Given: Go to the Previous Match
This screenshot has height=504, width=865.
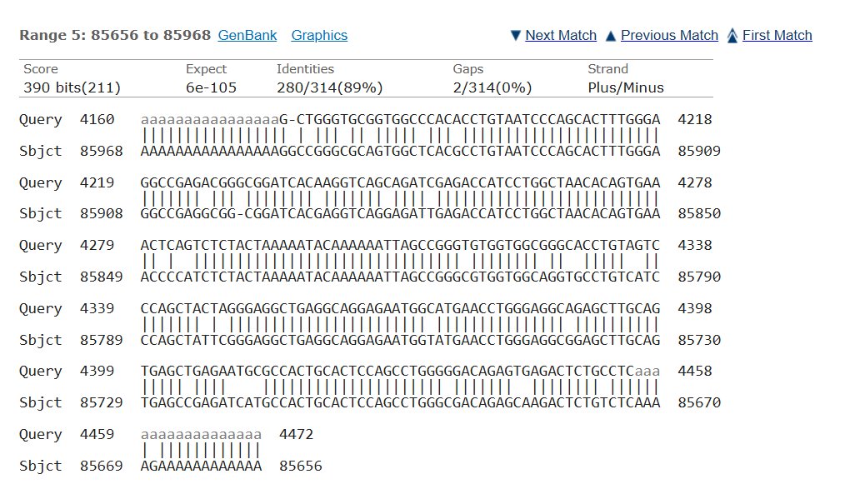Looking at the screenshot, I should [669, 35].
